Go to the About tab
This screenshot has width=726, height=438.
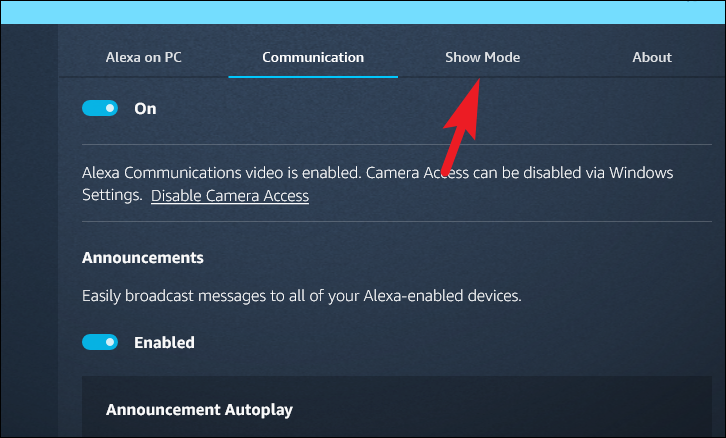[x=652, y=57]
